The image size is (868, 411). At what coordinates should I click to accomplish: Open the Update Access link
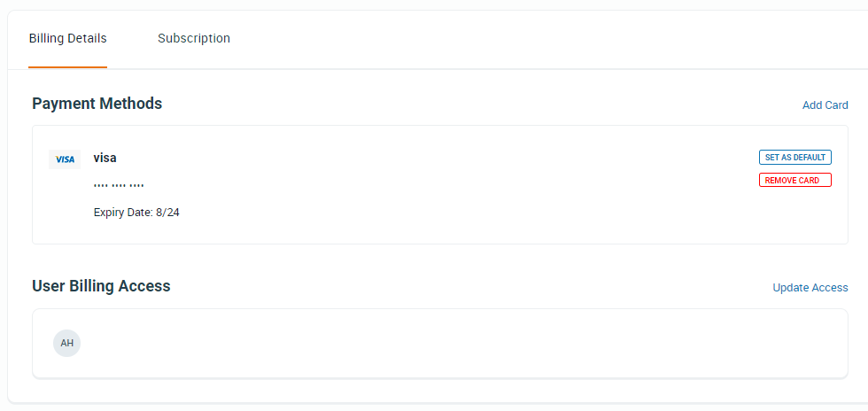point(810,288)
